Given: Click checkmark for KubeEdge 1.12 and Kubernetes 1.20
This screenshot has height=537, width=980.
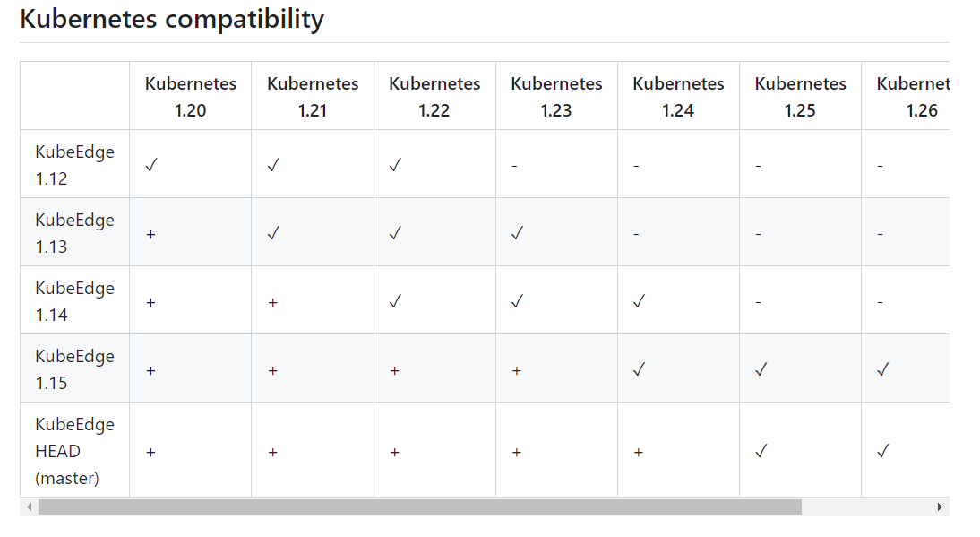Looking at the screenshot, I should pyautogui.click(x=151, y=165).
